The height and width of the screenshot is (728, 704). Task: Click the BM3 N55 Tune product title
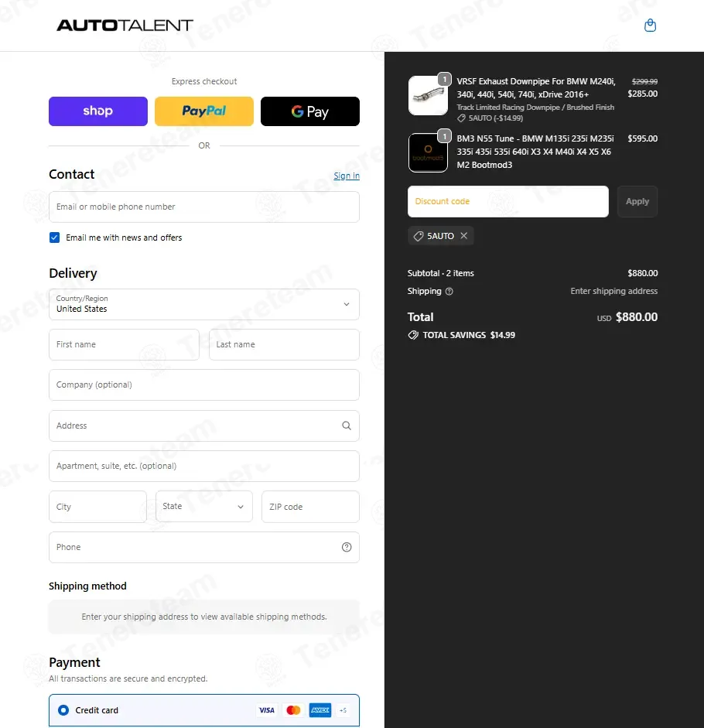(x=535, y=152)
